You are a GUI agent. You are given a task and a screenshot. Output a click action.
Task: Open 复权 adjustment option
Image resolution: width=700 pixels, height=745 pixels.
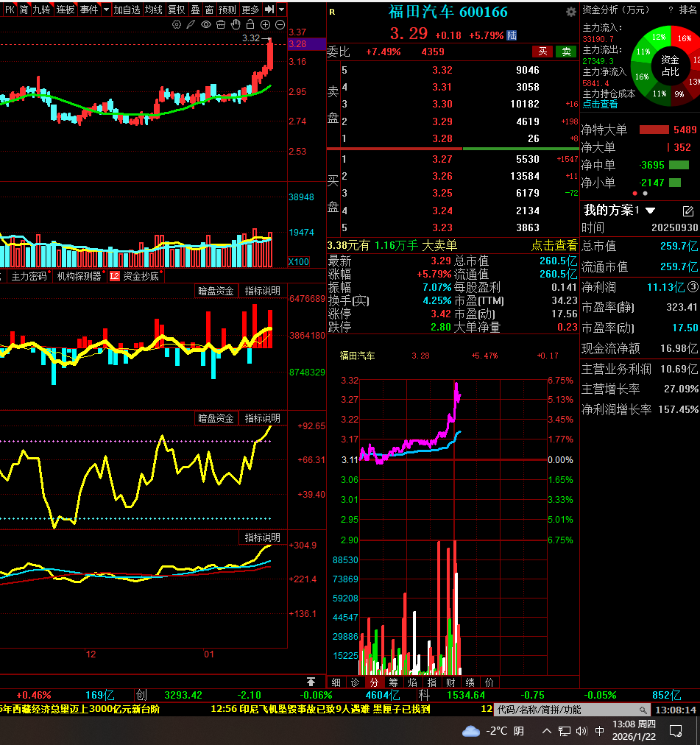point(177,10)
